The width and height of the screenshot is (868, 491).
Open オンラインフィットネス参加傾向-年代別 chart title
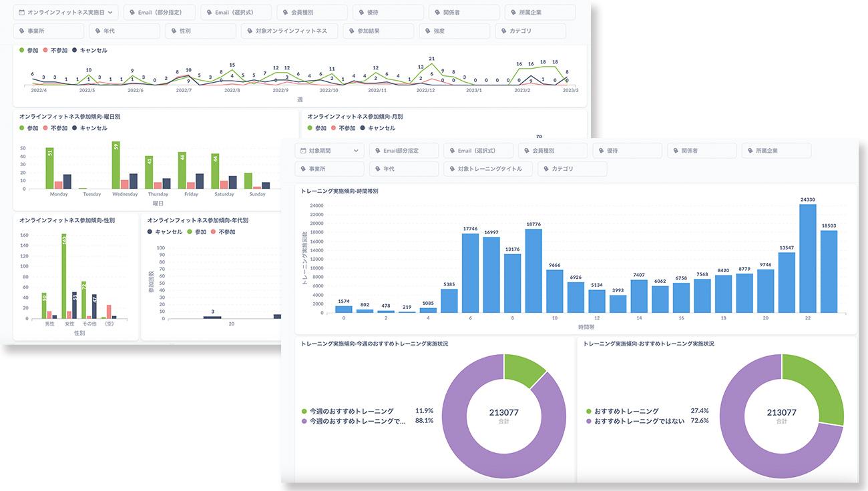tap(198, 220)
